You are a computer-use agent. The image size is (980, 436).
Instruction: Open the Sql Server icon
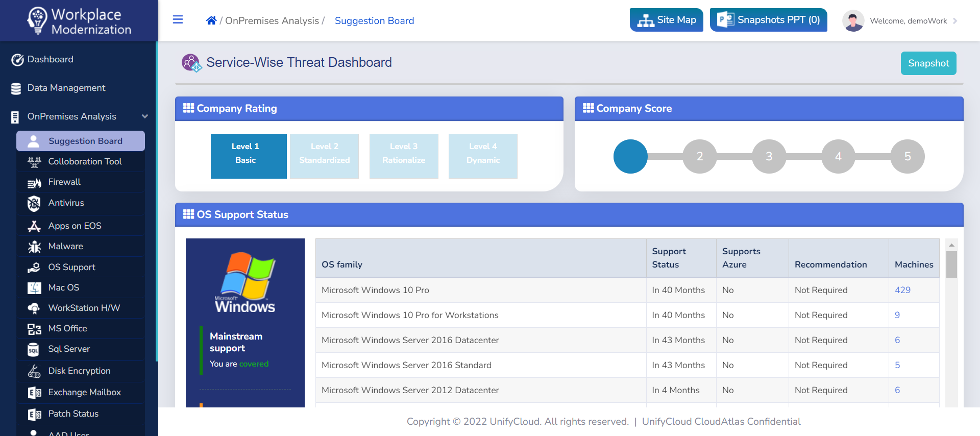tap(33, 349)
